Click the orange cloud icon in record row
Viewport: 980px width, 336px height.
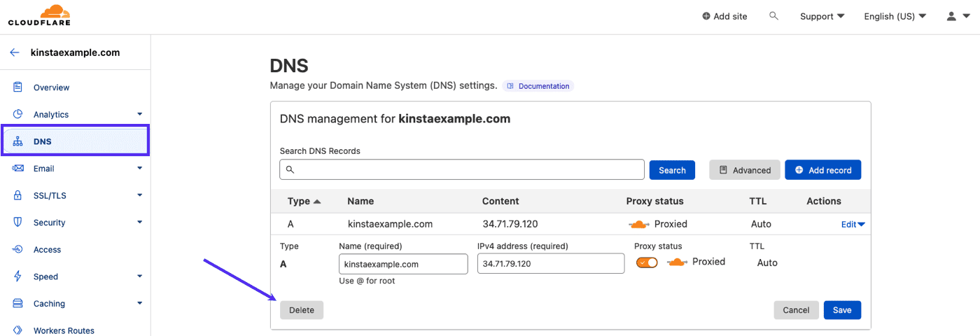(639, 224)
